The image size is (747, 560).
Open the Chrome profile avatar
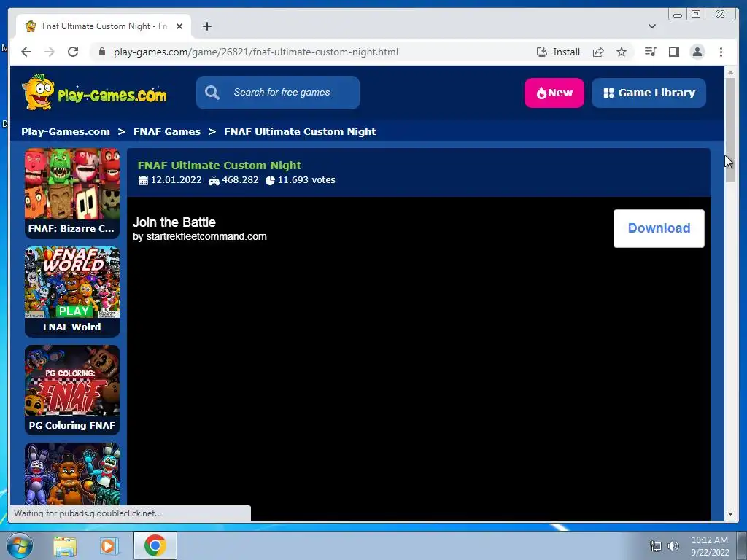click(x=697, y=52)
